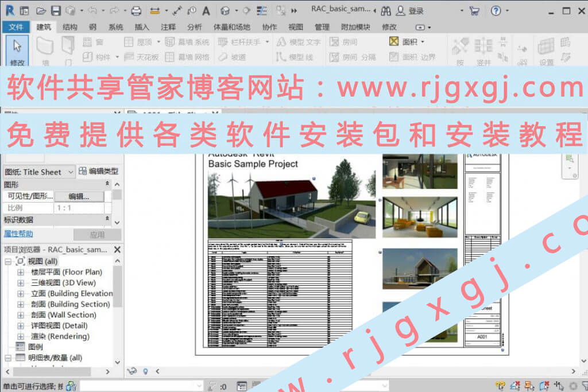Click the Tag by Category icon
This screenshot has width=588, height=392.
[192, 11]
